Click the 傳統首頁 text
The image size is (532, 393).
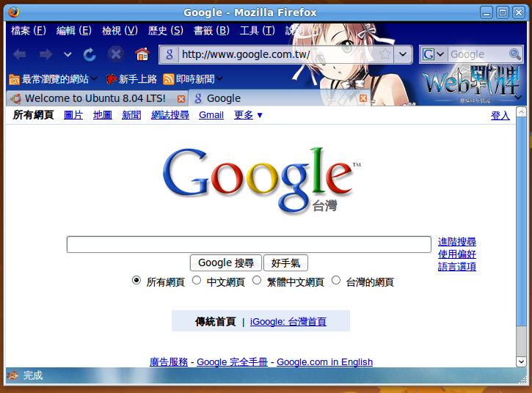(x=215, y=321)
